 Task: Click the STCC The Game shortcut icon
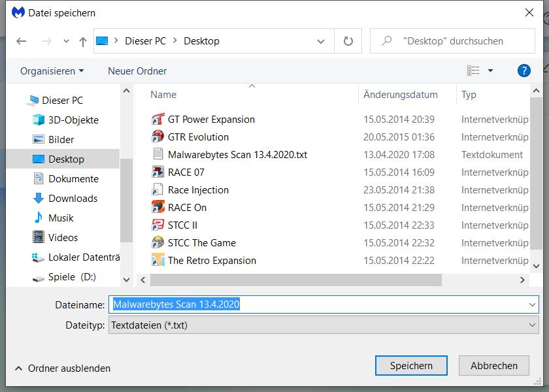[x=158, y=242]
